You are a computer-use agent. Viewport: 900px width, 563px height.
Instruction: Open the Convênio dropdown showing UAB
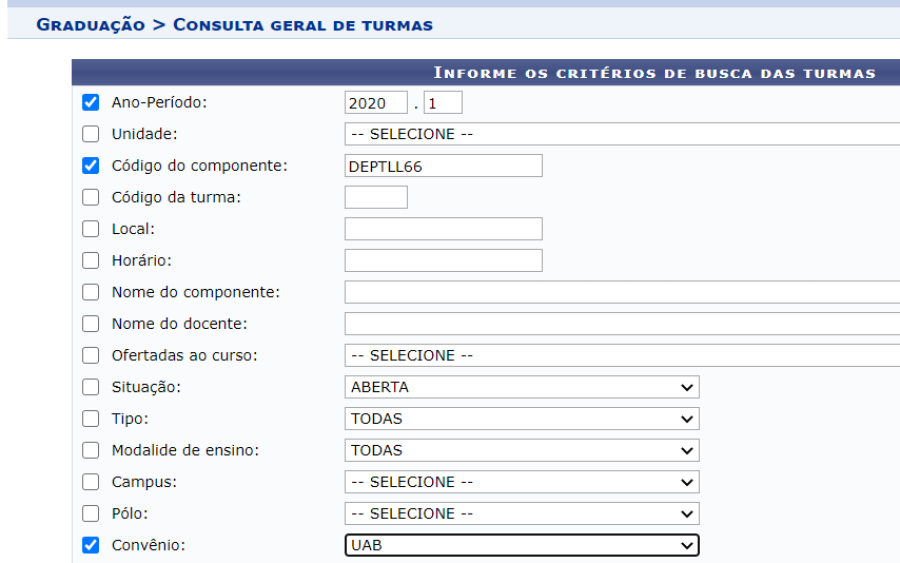[x=521, y=545]
